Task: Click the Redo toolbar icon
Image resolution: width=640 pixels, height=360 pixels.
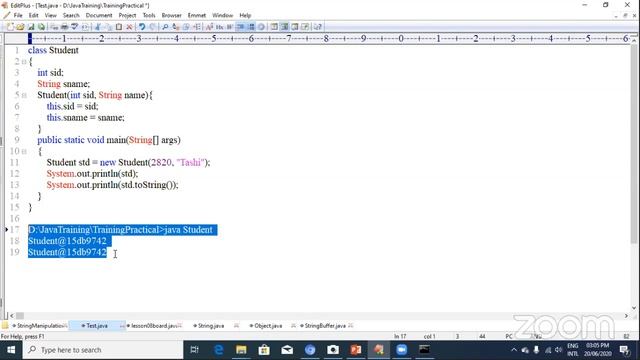Action: tap(152, 27)
